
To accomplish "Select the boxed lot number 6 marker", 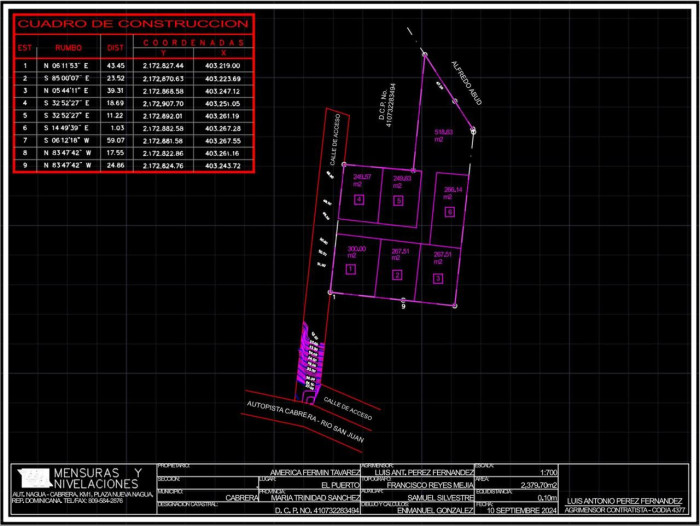I will pos(450,212).
